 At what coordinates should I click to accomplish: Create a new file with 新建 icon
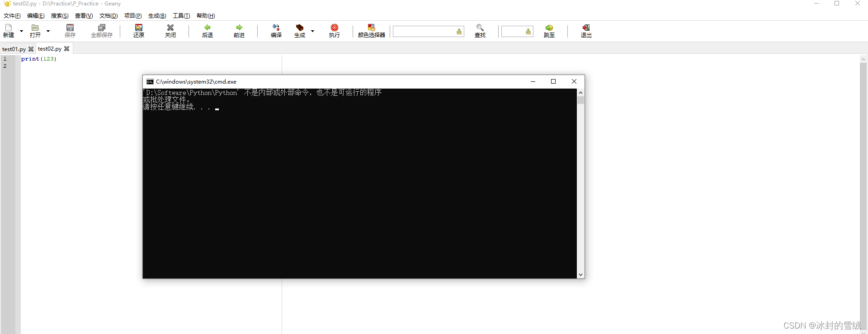pos(9,31)
